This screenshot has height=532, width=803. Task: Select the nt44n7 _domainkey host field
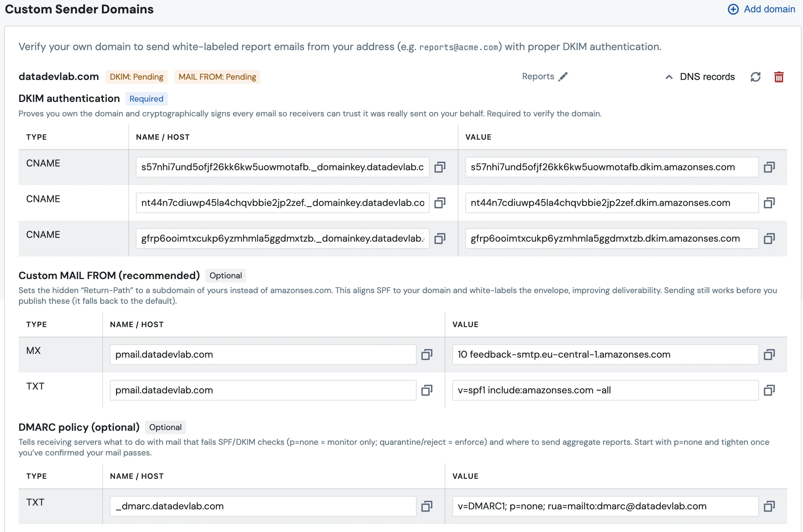pos(282,203)
